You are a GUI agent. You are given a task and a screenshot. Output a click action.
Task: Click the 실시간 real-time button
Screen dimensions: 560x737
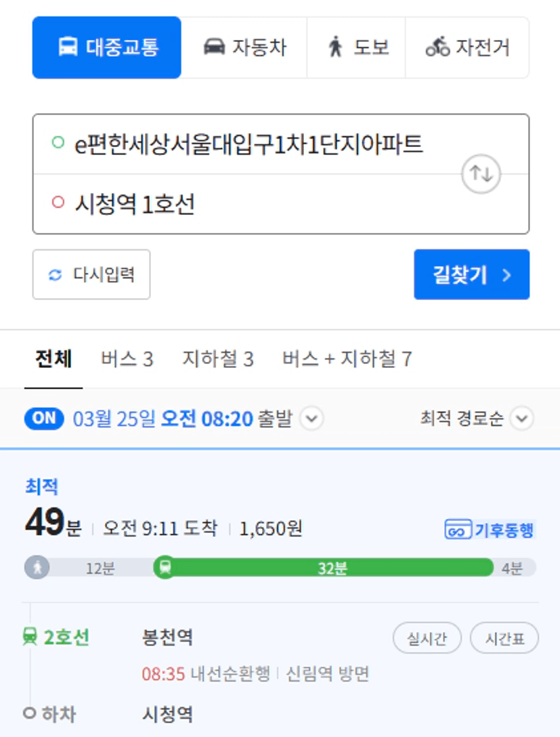click(x=427, y=638)
